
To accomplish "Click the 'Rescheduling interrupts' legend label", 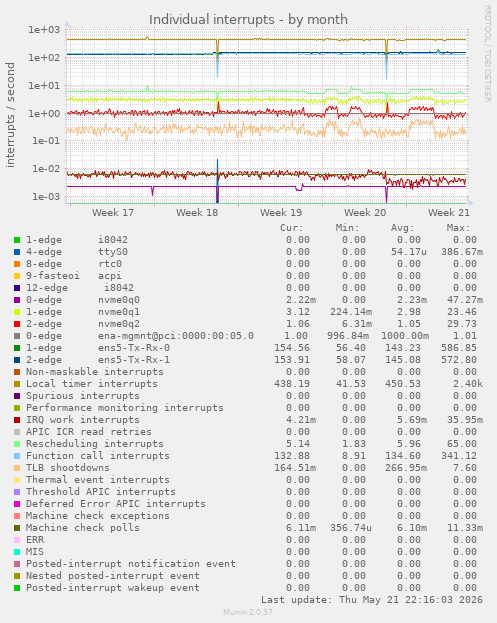I will 95,444.
